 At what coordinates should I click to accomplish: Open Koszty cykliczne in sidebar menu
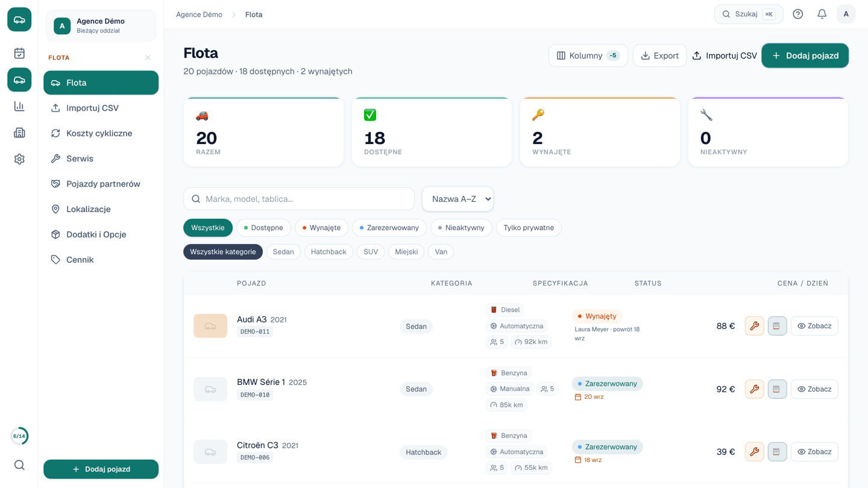(101, 133)
